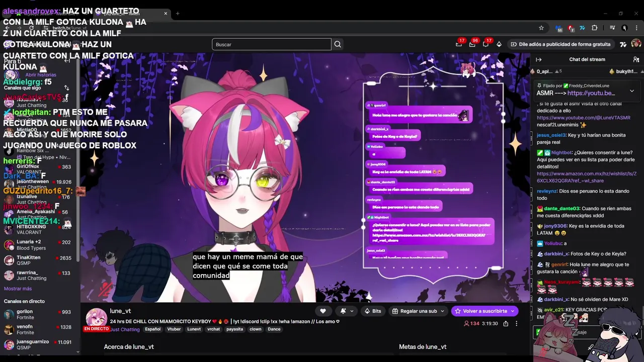This screenshot has height=362, width=644.
Task: Bookmark the page with the star icon
Action: (x=541, y=28)
